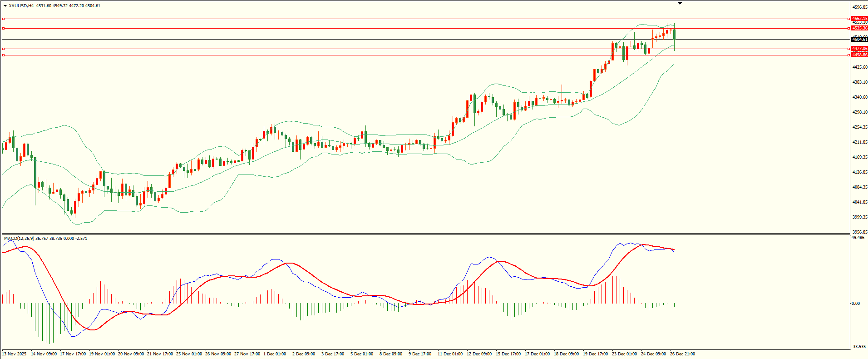868x359 pixels.
Task: Click the red 4562.15 price tag
Action: click(859, 19)
